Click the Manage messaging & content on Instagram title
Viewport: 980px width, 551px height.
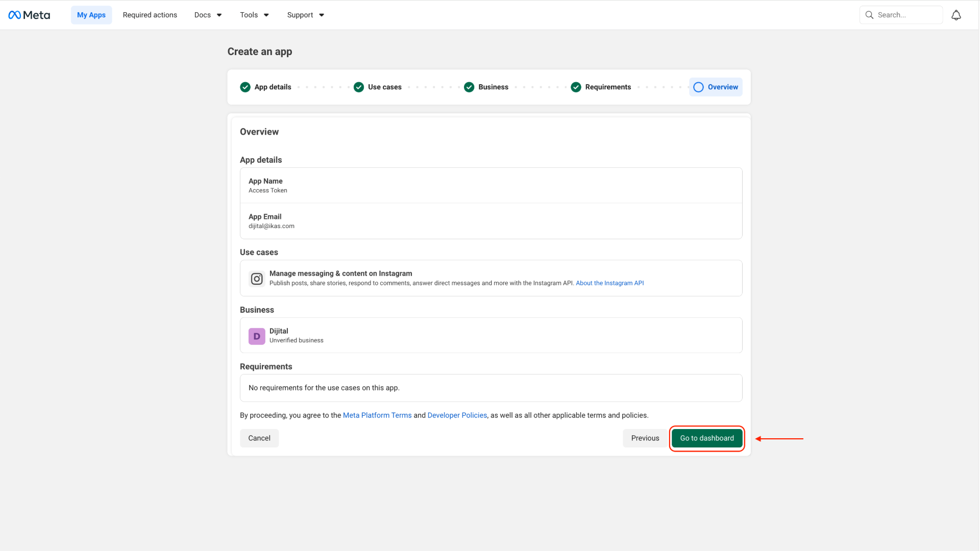(341, 273)
